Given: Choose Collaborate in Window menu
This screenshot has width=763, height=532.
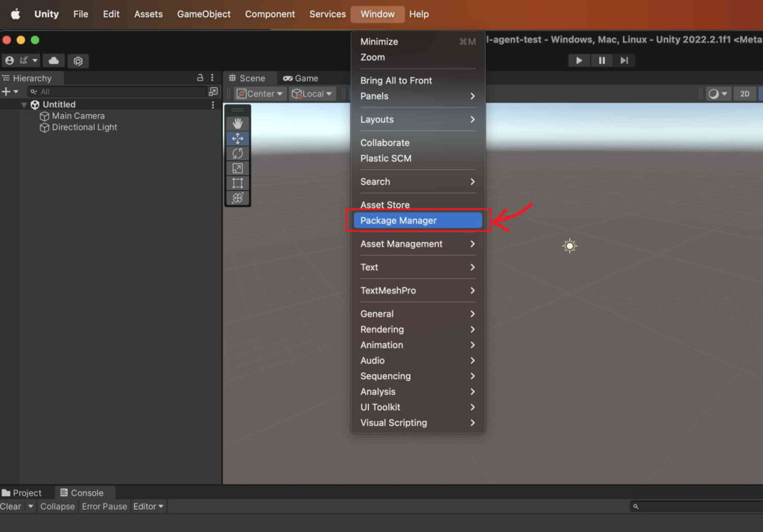Looking at the screenshot, I should [418, 142].
